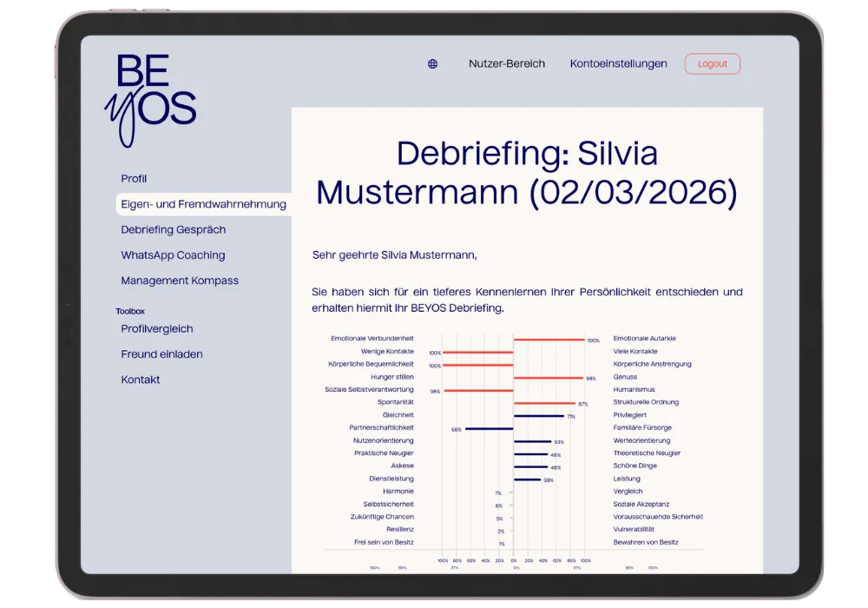868x608 pixels.
Task: Click the red Genuss 98% bar
Action: click(549, 378)
